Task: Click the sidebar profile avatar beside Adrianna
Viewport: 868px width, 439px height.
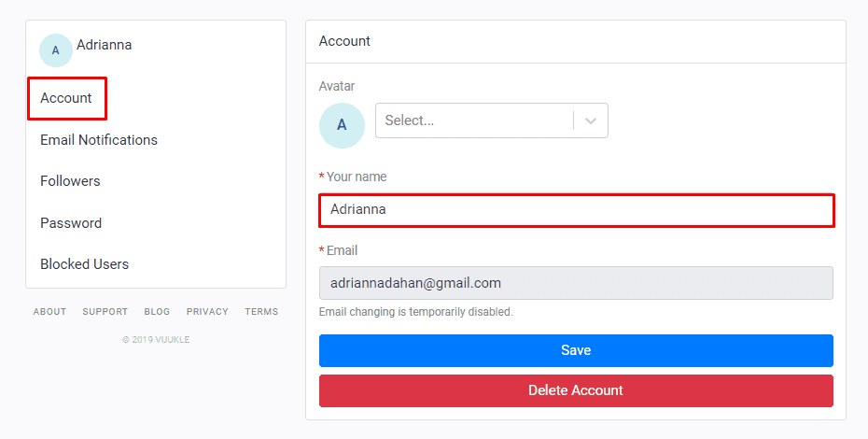Action: [x=55, y=50]
